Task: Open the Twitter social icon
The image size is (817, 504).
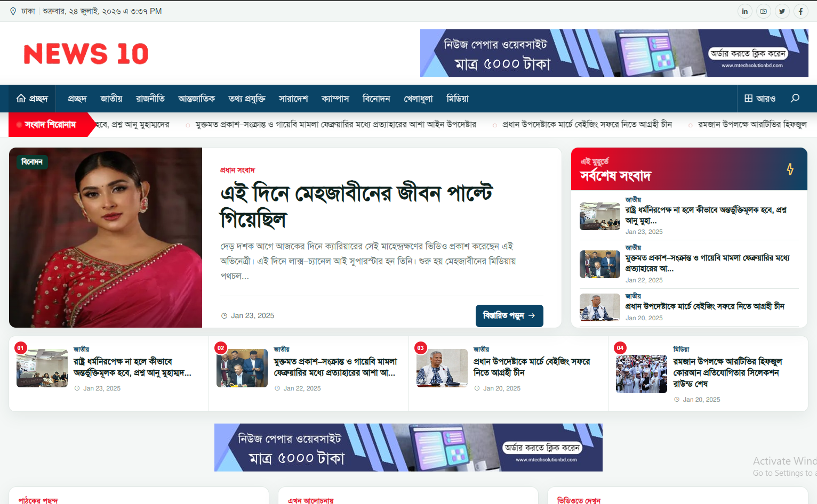Action: tap(782, 11)
